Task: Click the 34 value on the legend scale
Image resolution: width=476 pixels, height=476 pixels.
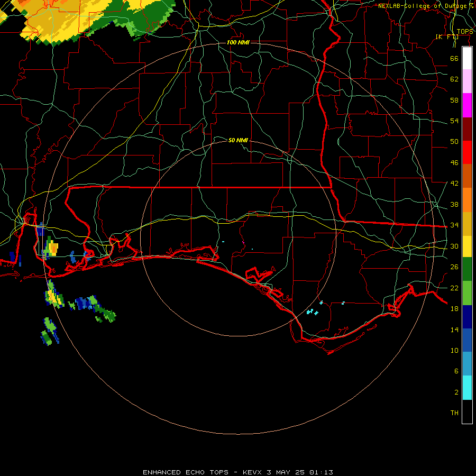Action: (x=454, y=225)
